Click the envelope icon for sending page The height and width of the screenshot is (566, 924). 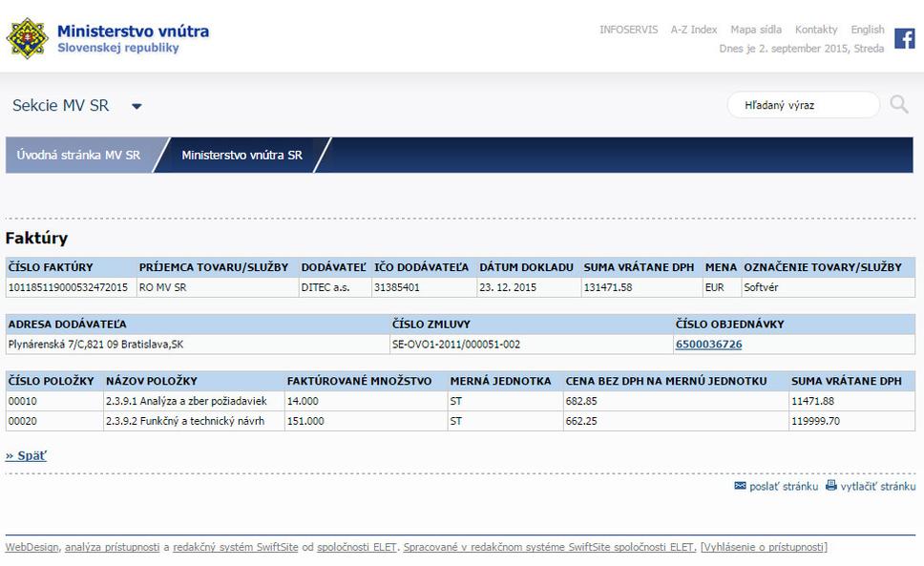pyautogui.click(x=740, y=486)
